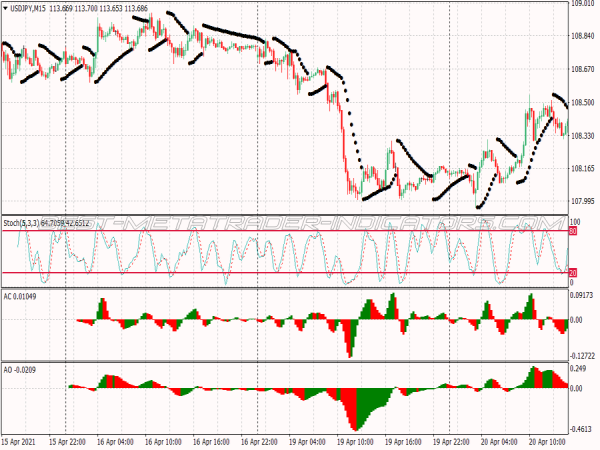Click the 15 Apr 2021 date label
This screenshot has width=600, height=450.
20,441
